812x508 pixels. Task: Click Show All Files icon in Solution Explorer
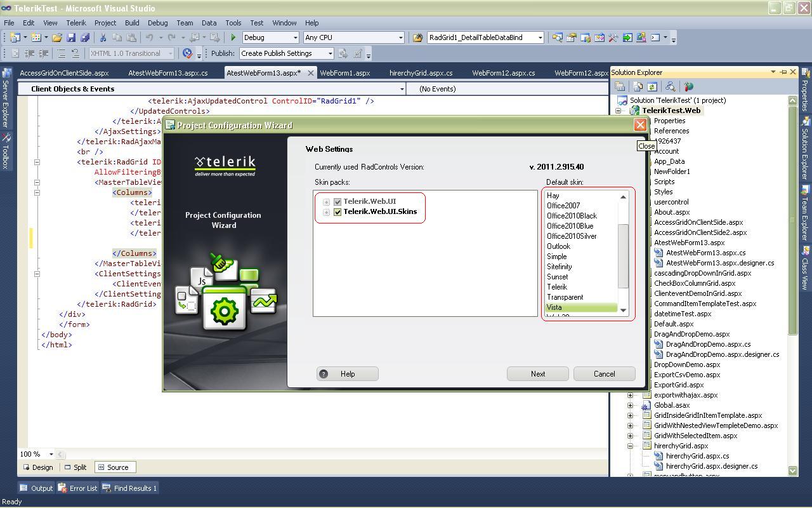coord(638,86)
